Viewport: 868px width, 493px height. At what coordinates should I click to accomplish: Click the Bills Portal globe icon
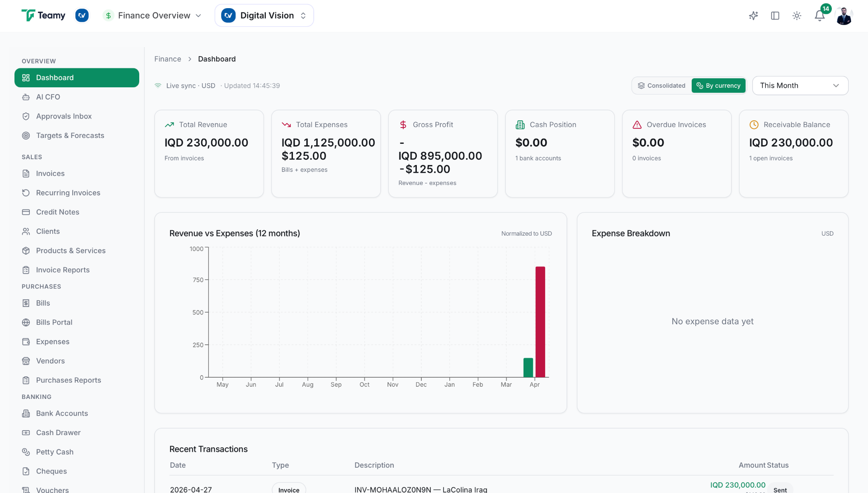point(26,322)
